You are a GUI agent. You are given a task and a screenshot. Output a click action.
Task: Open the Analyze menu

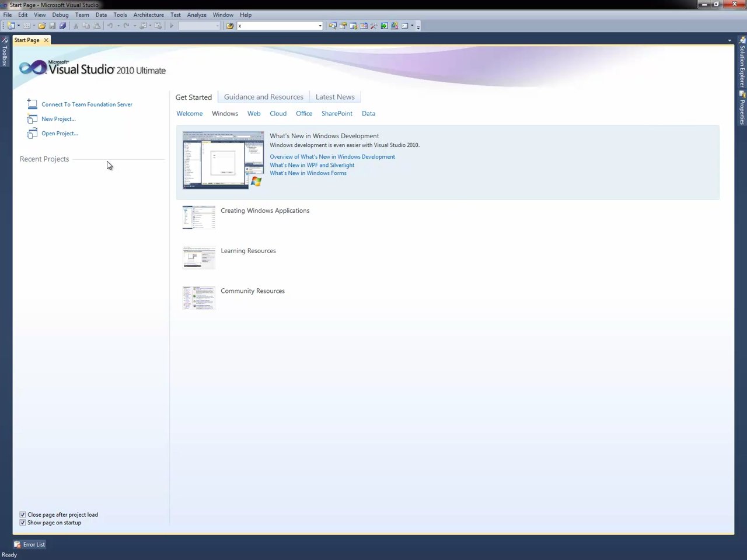tap(197, 15)
